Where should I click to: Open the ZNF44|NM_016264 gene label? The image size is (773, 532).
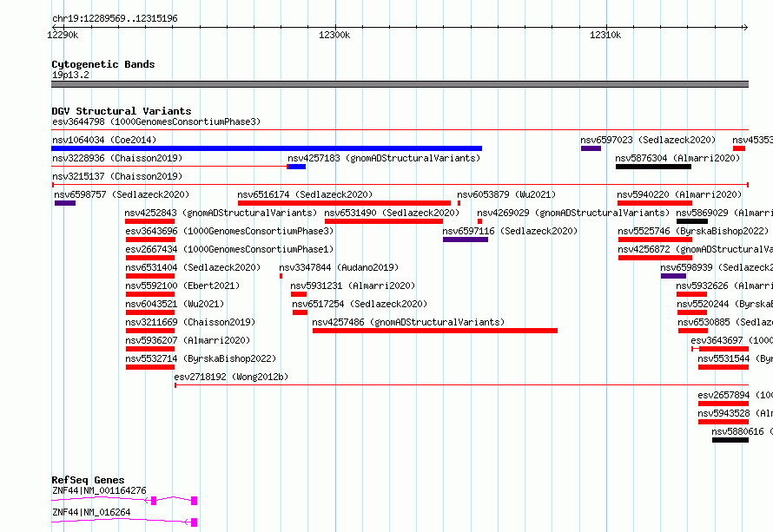(x=91, y=512)
